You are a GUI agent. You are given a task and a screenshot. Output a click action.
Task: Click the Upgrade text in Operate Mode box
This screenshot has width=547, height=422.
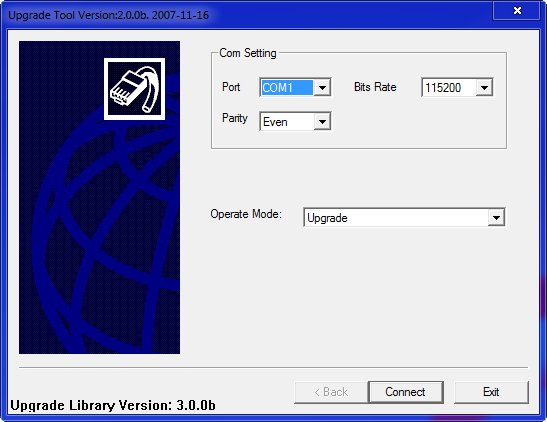tap(327, 218)
